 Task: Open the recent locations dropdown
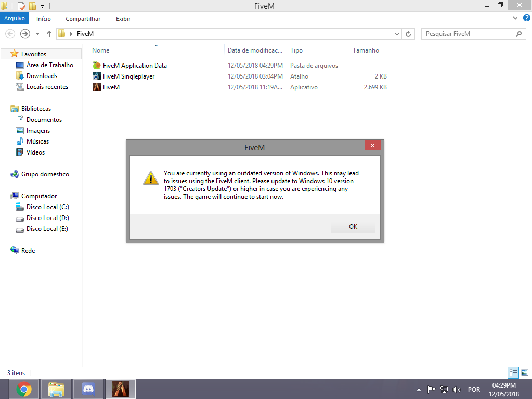(x=37, y=34)
